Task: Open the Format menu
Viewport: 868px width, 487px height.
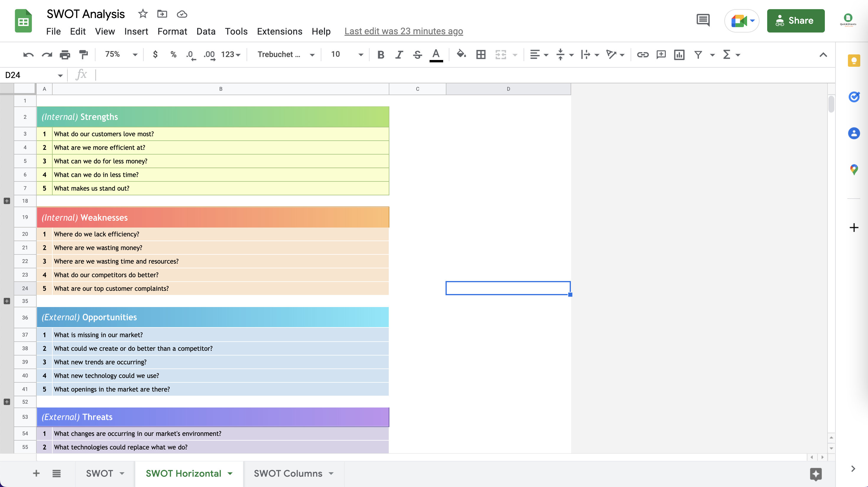Action: [x=172, y=31]
